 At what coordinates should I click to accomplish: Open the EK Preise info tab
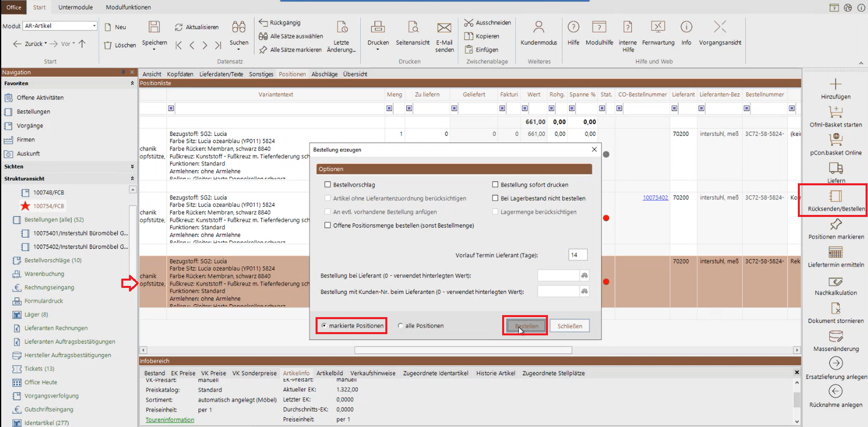pos(183,373)
